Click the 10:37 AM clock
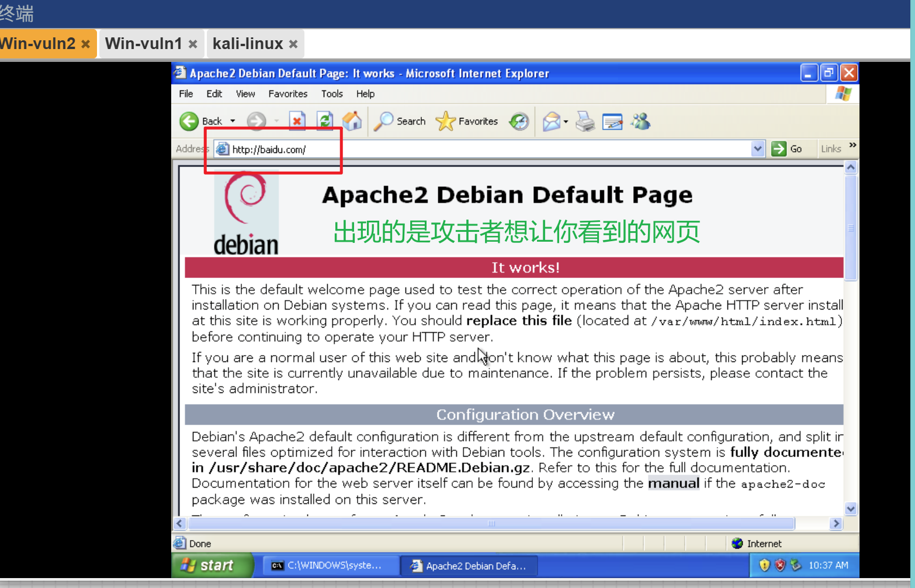 [828, 565]
